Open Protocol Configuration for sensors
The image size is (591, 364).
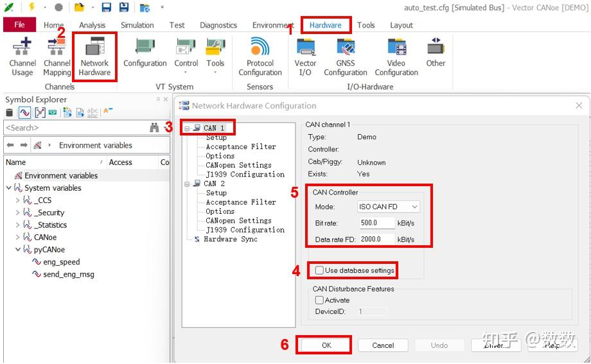pyautogui.click(x=260, y=57)
